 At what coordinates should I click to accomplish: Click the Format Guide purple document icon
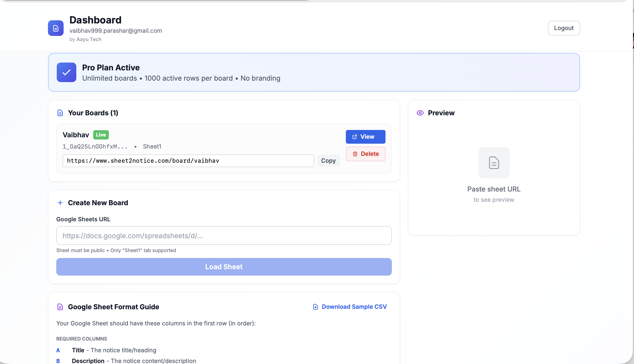[x=60, y=307]
